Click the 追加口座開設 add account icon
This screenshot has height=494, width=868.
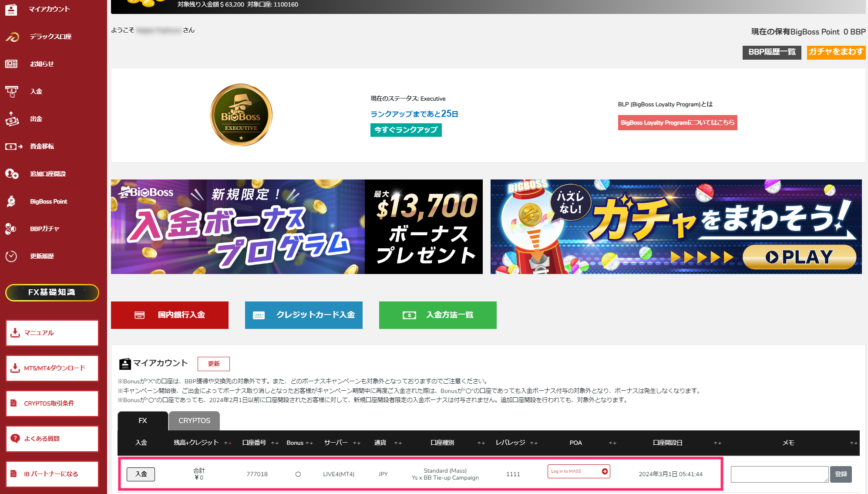pos(11,174)
